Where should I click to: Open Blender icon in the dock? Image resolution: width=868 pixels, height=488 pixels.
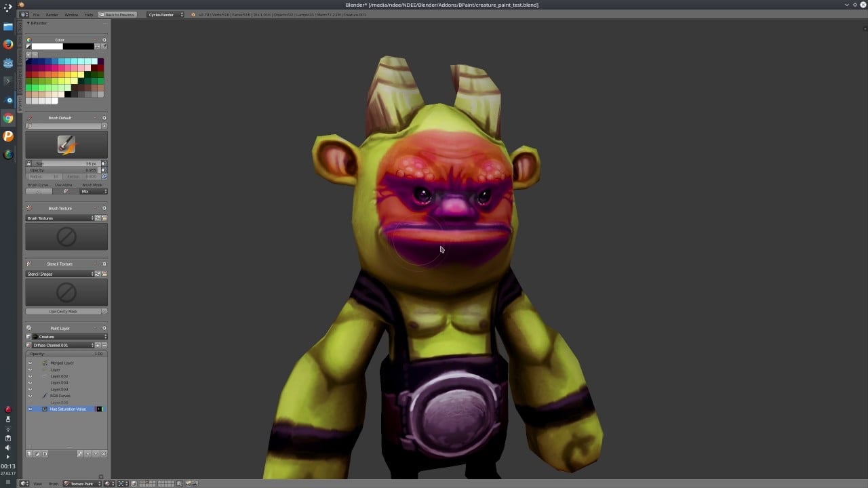8,100
